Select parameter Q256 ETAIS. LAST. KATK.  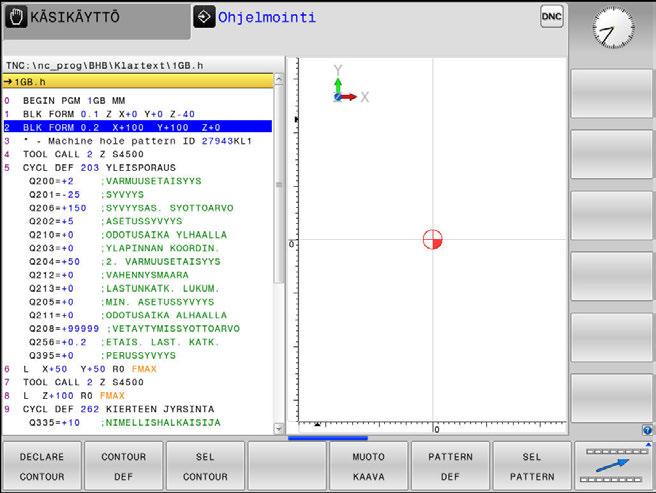(x=138, y=342)
